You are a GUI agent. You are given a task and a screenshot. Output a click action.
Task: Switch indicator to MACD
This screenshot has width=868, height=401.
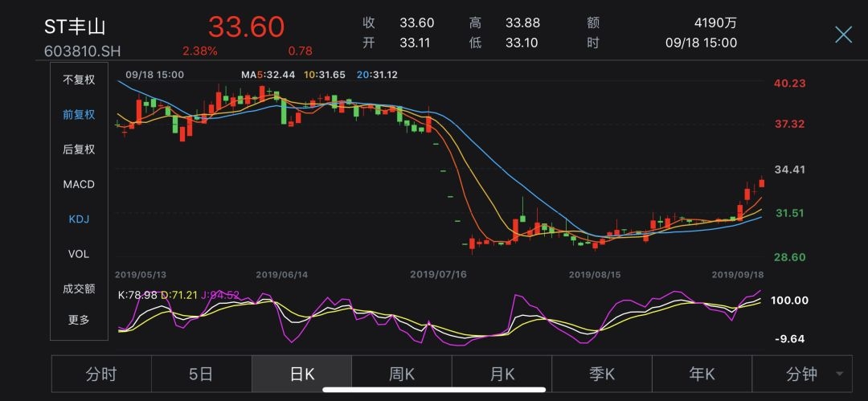79,184
